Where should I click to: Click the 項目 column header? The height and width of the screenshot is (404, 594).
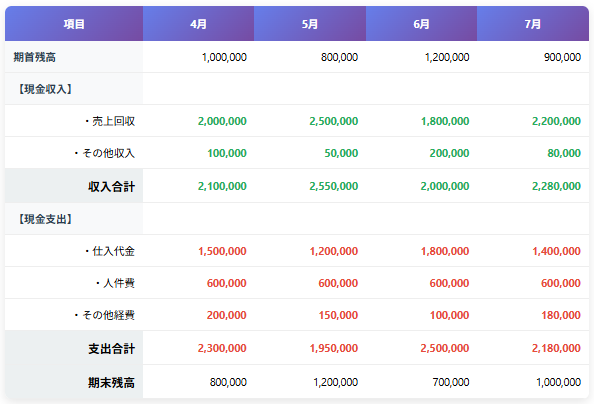(x=74, y=24)
